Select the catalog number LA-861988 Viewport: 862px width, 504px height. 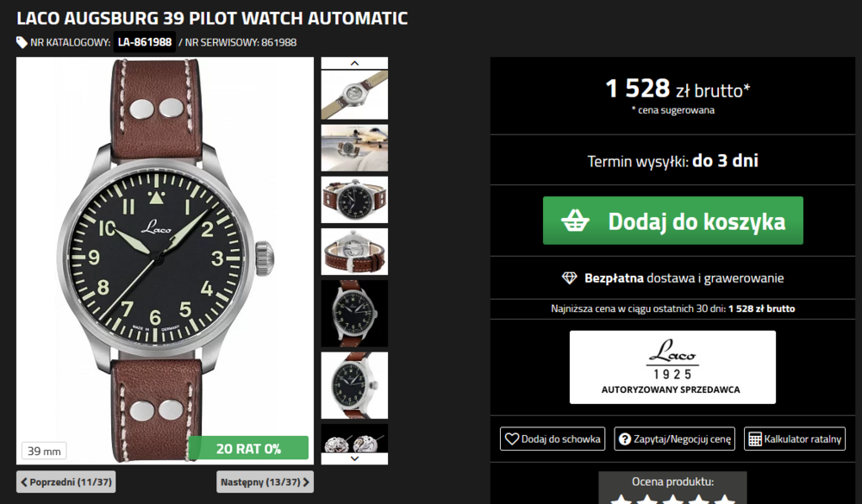tap(145, 42)
